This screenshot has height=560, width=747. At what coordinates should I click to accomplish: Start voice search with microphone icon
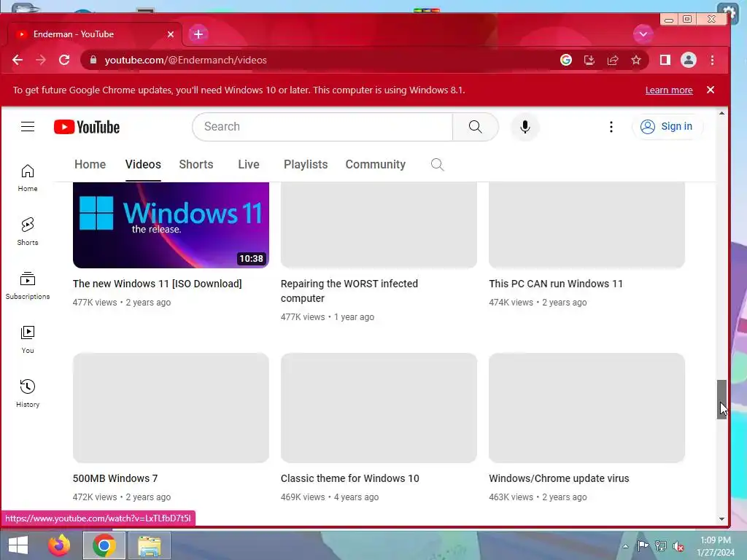click(525, 127)
